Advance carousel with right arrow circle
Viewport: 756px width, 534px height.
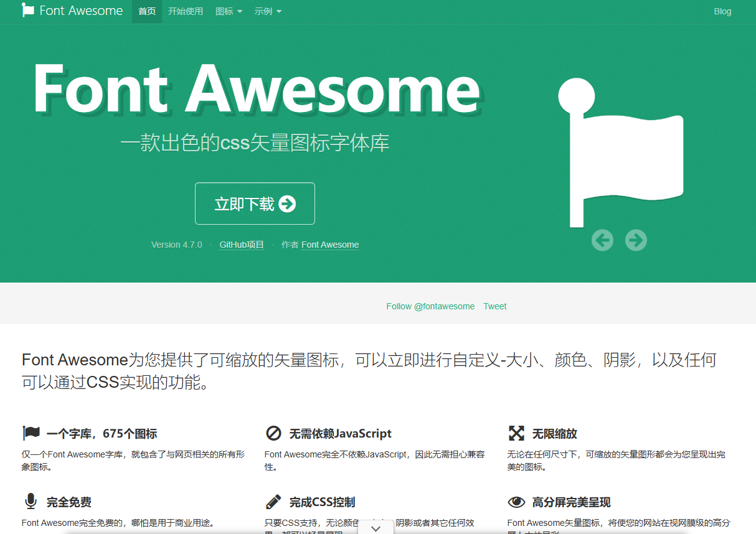[636, 240]
